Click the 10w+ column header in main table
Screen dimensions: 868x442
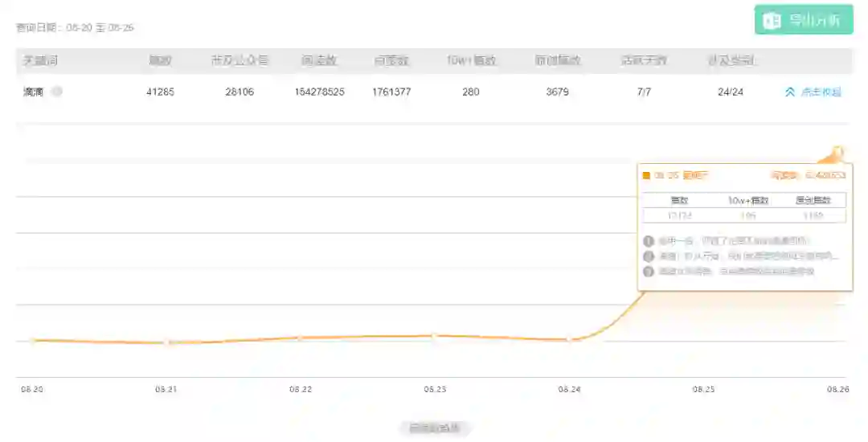(471, 60)
